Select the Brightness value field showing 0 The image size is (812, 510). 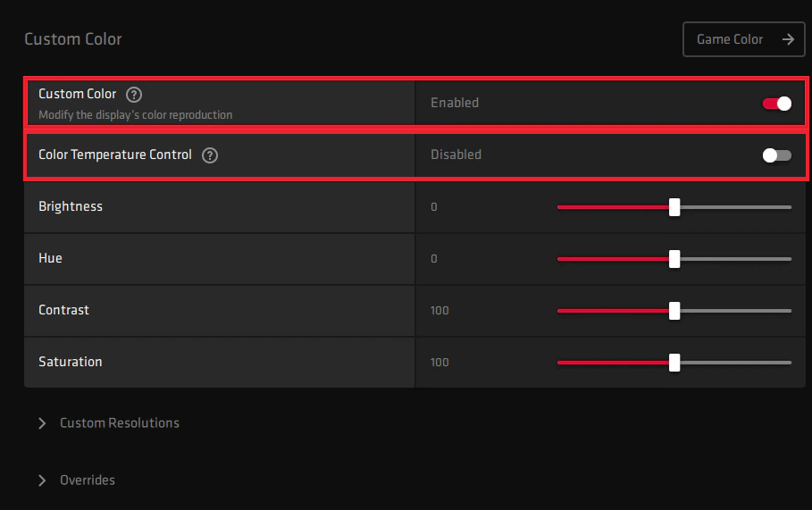[x=434, y=207]
